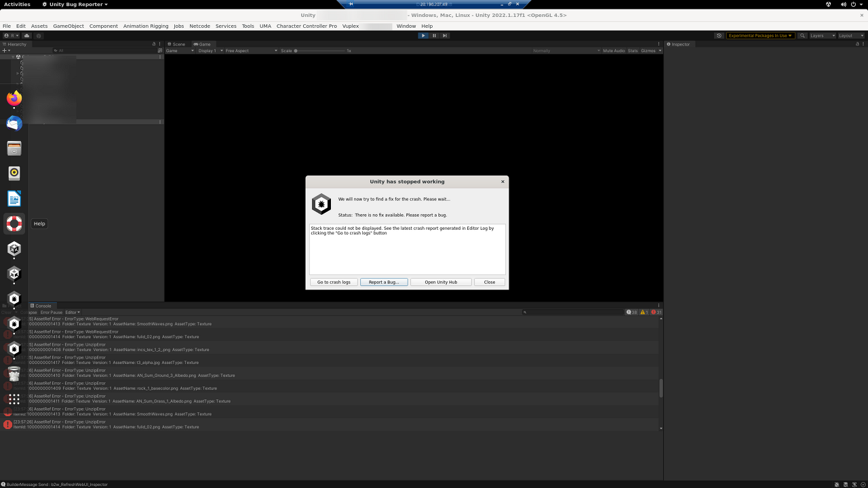Image resolution: width=868 pixels, height=488 pixels.
Task: Click the version control settings gear icon
Action: tap(39, 35)
